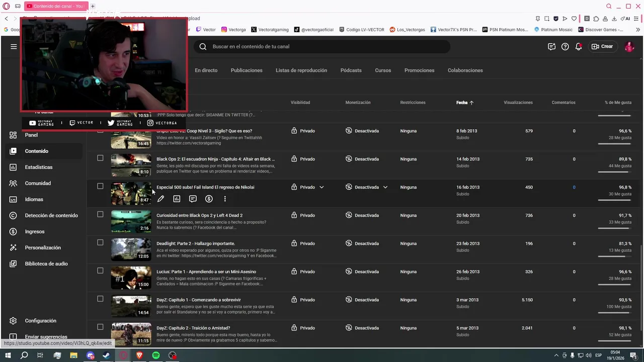This screenshot has height=362, width=644.
Task: Switch to the Publicaciones tab
Action: click(247, 70)
